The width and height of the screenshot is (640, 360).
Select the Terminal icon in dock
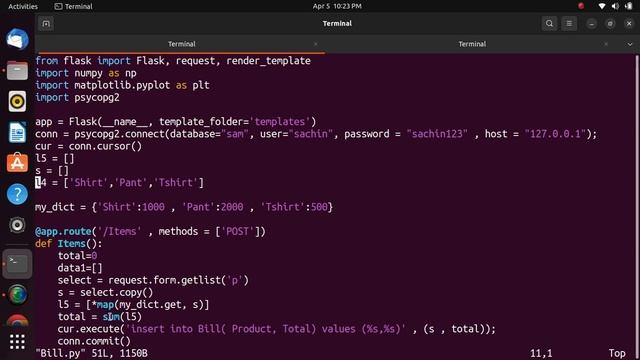[17, 264]
